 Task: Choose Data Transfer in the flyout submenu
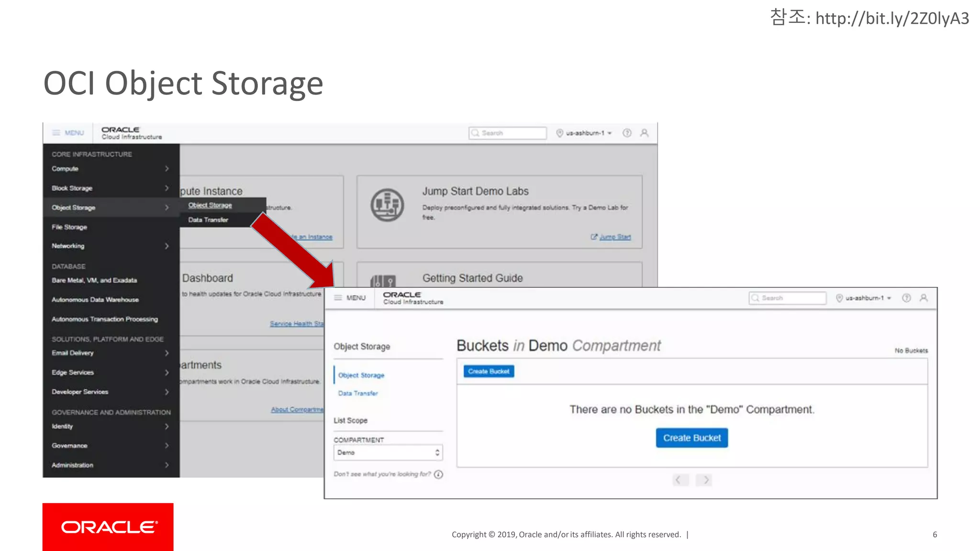[x=208, y=220]
